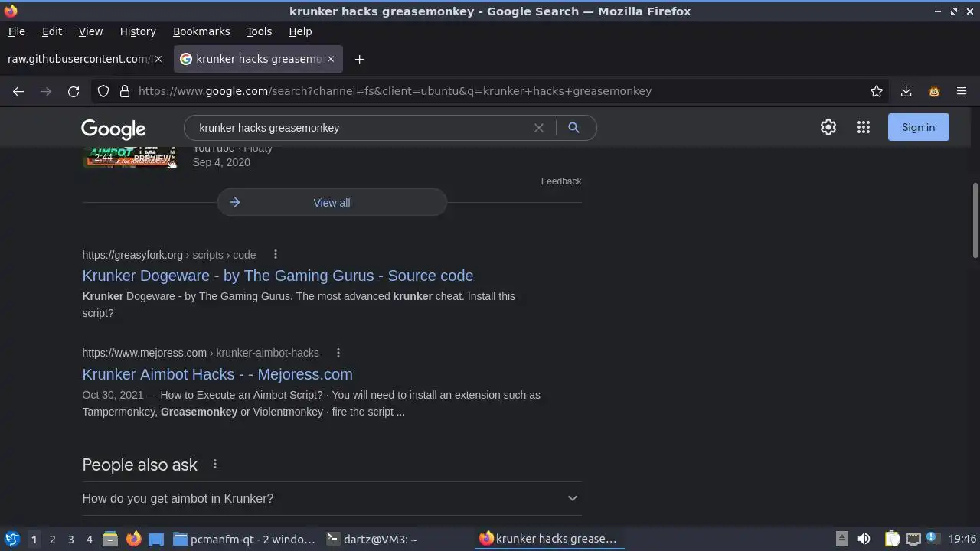Screen dimensions: 980x551
Task: Click the tray eject media icon
Action: pos(841,539)
